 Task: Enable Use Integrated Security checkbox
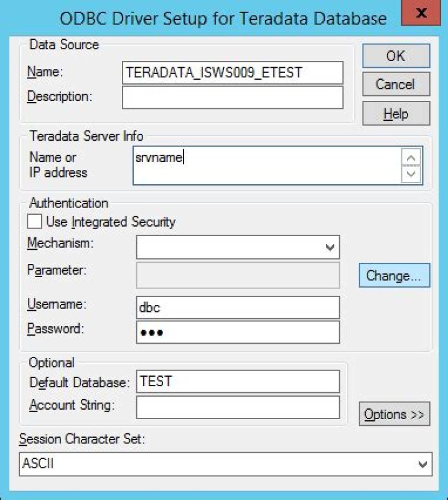coord(35,222)
